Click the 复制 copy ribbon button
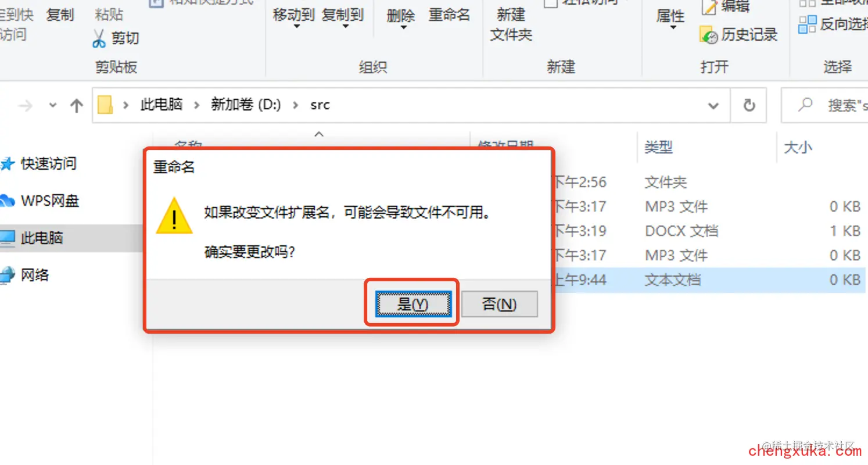The height and width of the screenshot is (465, 868). tap(60, 15)
